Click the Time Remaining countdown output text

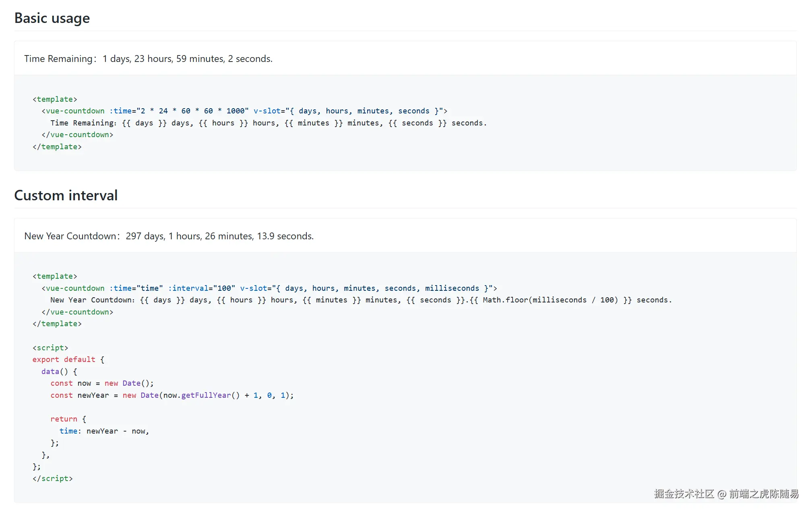(x=148, y=59)
